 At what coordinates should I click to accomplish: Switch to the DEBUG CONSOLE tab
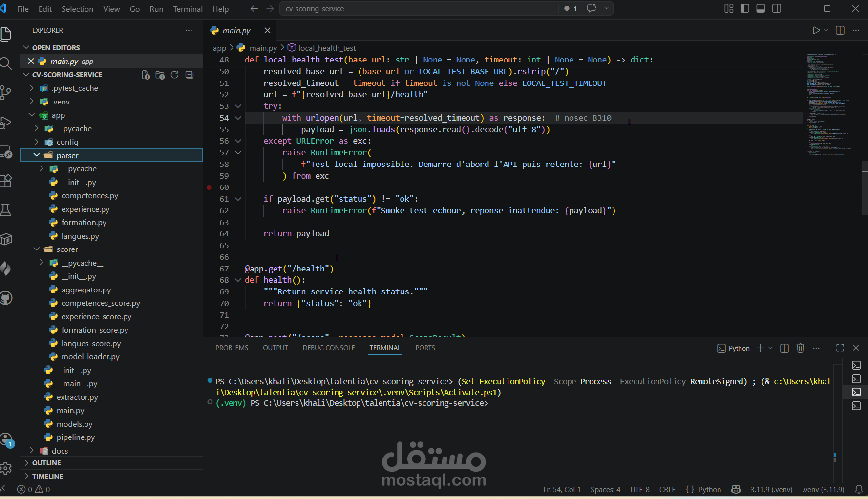coord(329,348)
